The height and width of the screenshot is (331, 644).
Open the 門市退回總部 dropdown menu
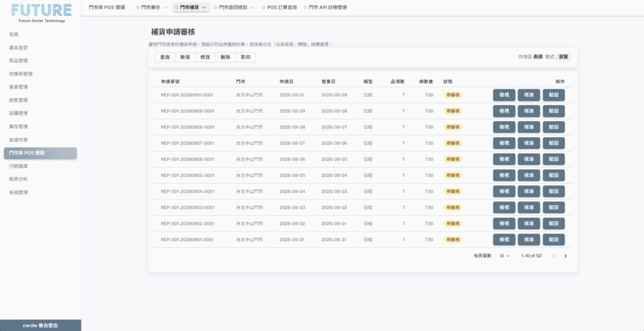(234, 8)
